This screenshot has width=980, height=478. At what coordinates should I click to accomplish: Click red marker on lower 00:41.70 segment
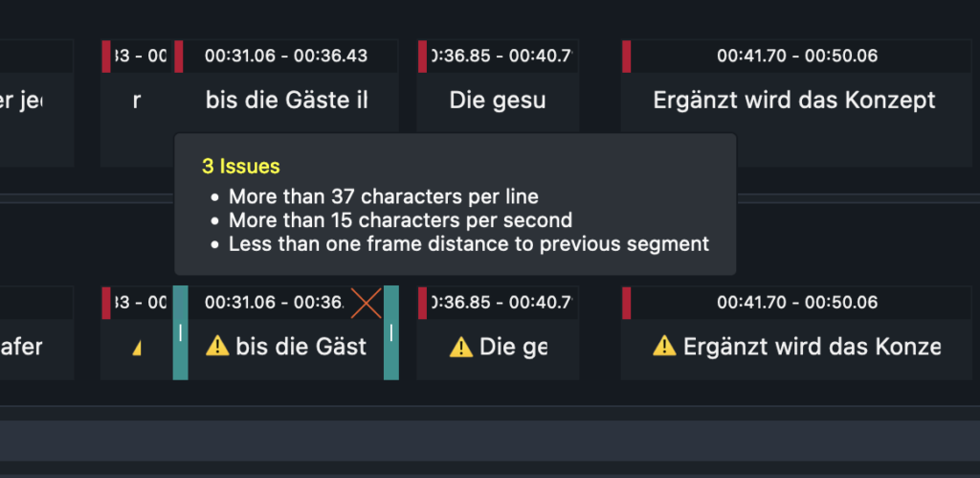[x=627, y=302]
